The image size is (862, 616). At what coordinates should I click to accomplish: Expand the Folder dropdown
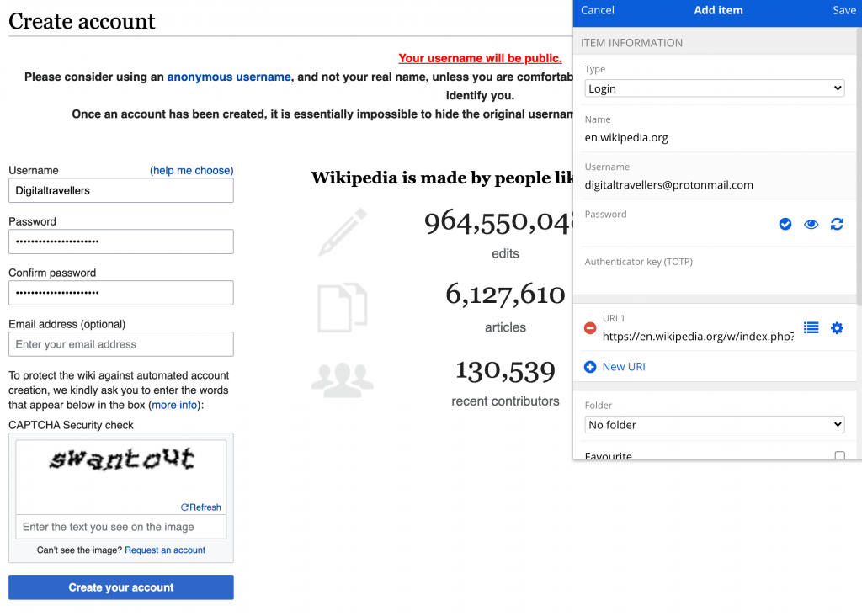(714, 425)
